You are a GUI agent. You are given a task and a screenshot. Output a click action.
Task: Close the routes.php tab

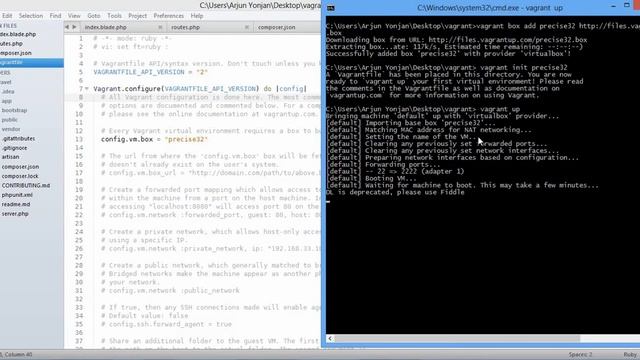pyautogui.click(x=247, y=27)
